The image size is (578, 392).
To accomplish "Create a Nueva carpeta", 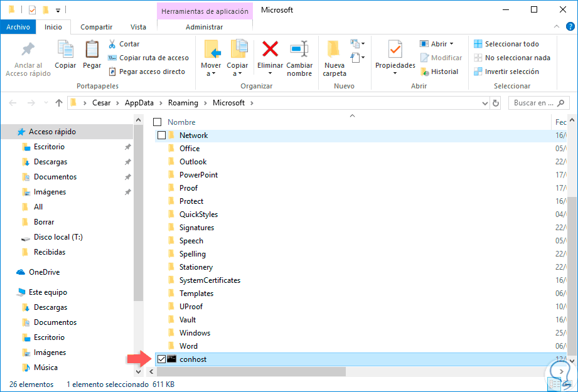I will coord(334,59).
